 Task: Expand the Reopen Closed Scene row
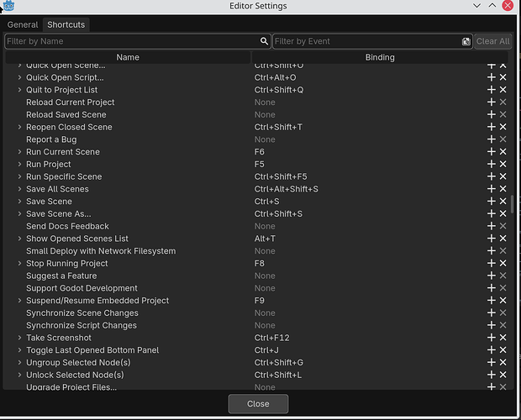click(x=19, y=127)
